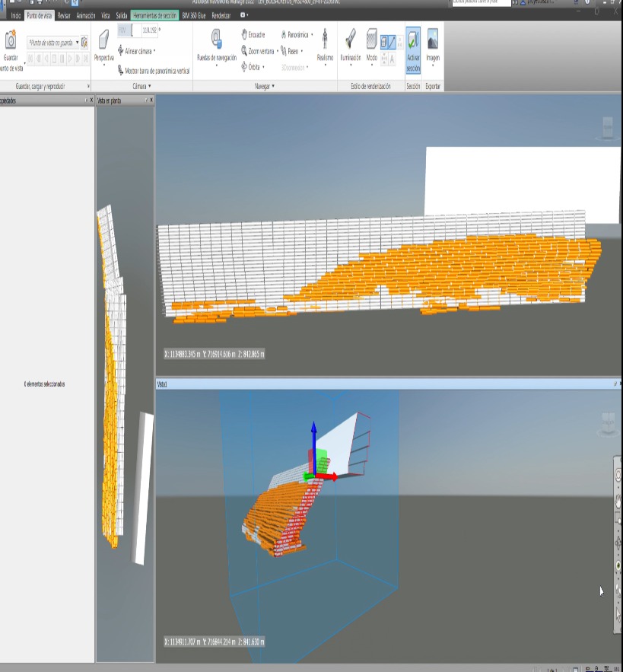Expand the Alinear cámara dropdown
Viewport: 623px width, 672px height.
(137, 51)
